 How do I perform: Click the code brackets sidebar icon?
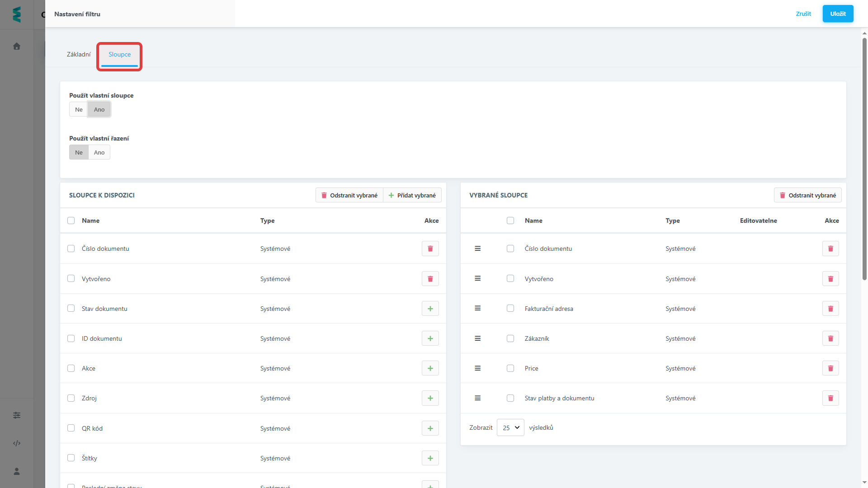[x=17, y=443]
